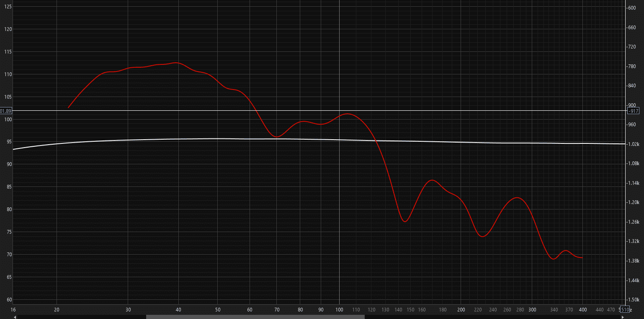Click the red curve dip near 145 Hz

tap(405, 221)
